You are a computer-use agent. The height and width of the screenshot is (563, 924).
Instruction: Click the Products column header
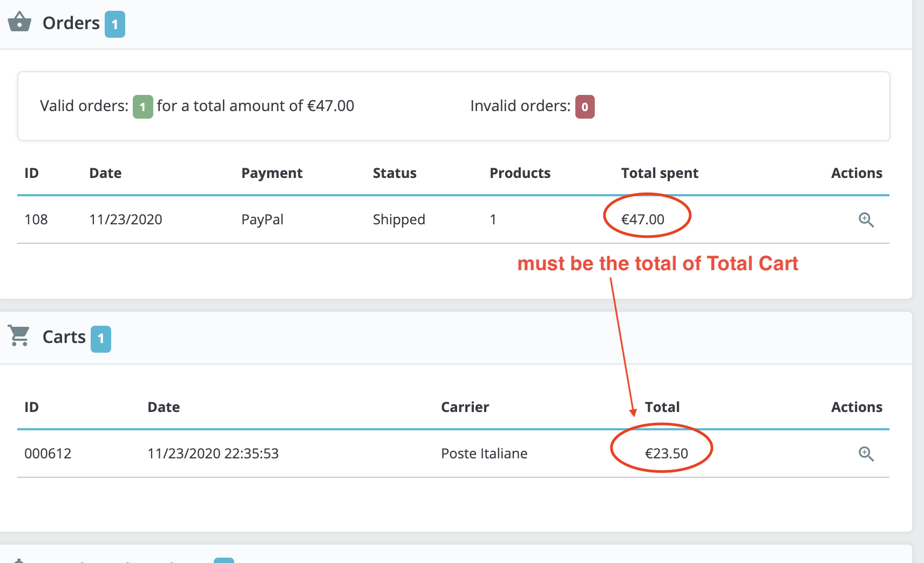(x=520, y=173)
